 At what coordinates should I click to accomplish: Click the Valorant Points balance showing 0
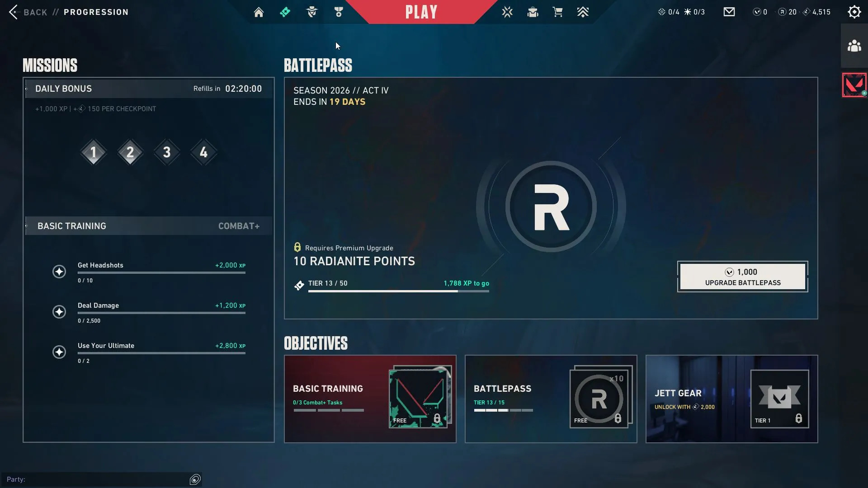coord(760,12)
